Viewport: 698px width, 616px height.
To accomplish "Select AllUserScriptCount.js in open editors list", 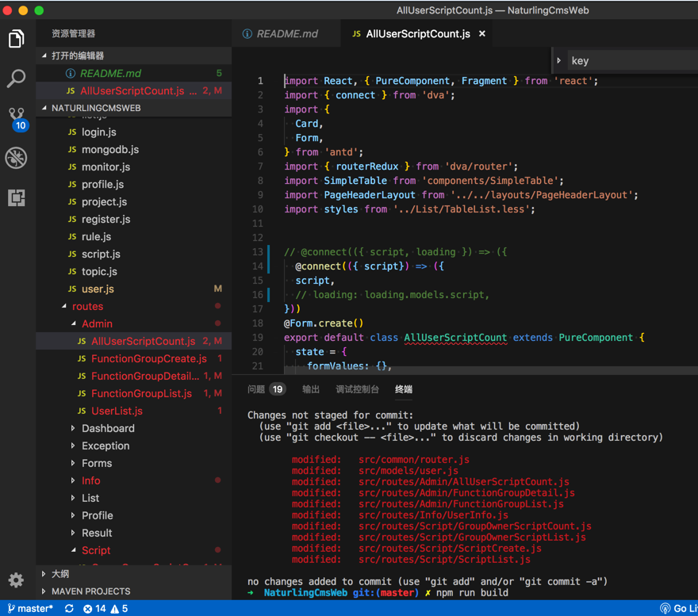I will 133,90.
